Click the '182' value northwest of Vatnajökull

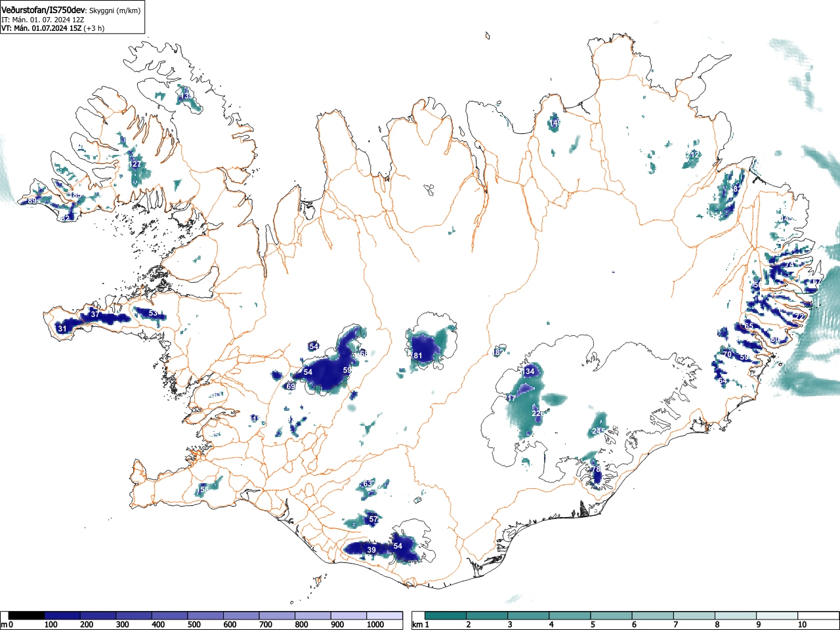pos(498,352)
